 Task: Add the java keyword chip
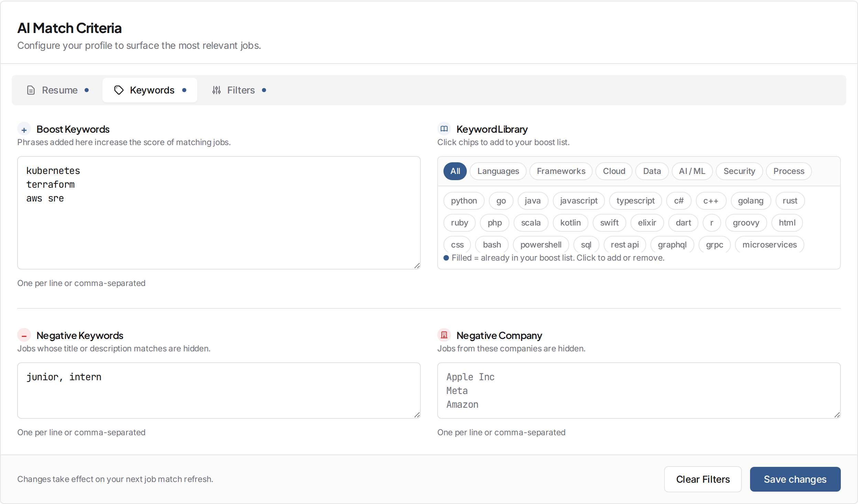[533, 201]
